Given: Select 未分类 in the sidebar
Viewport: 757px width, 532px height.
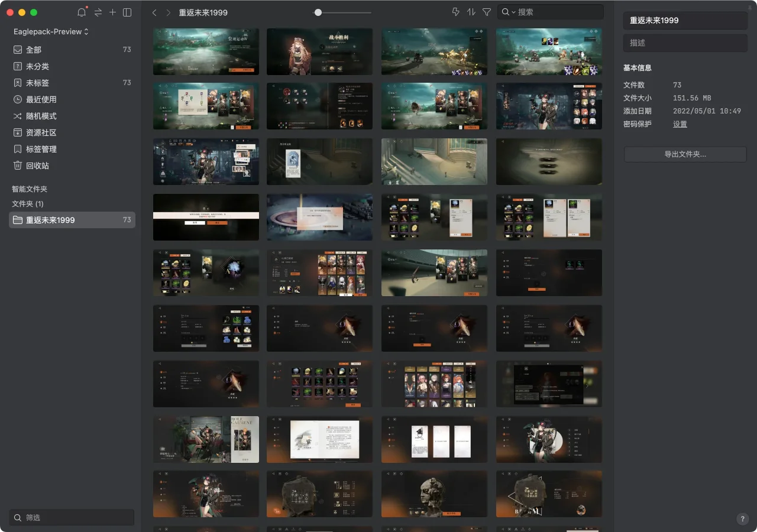Looking at the screenshot, I should 37,66.
